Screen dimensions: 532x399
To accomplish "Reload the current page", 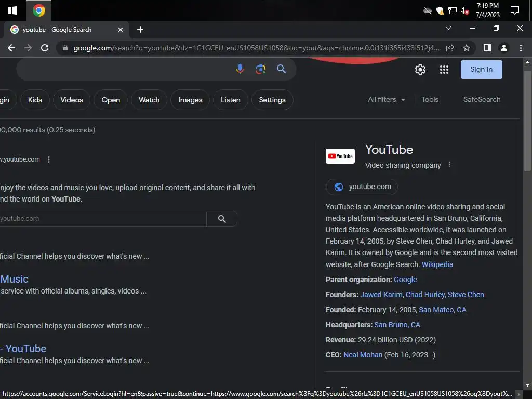I will pos(45,48).
